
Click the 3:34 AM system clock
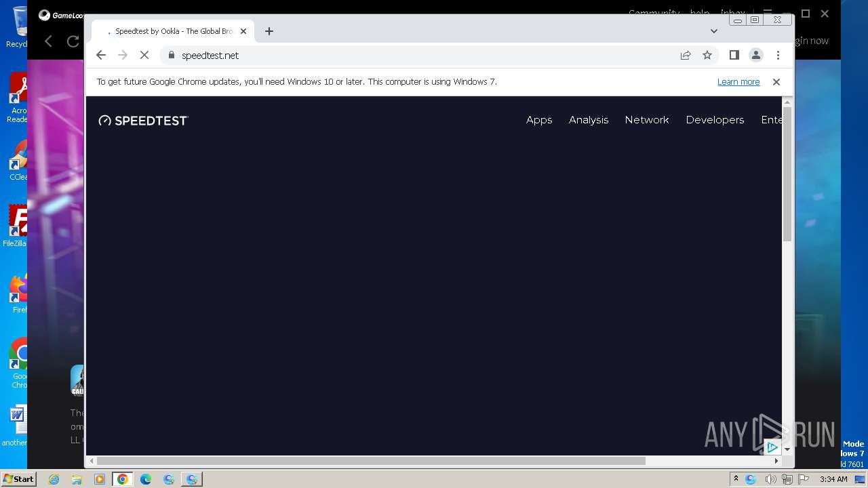click(x=833, y=479)
